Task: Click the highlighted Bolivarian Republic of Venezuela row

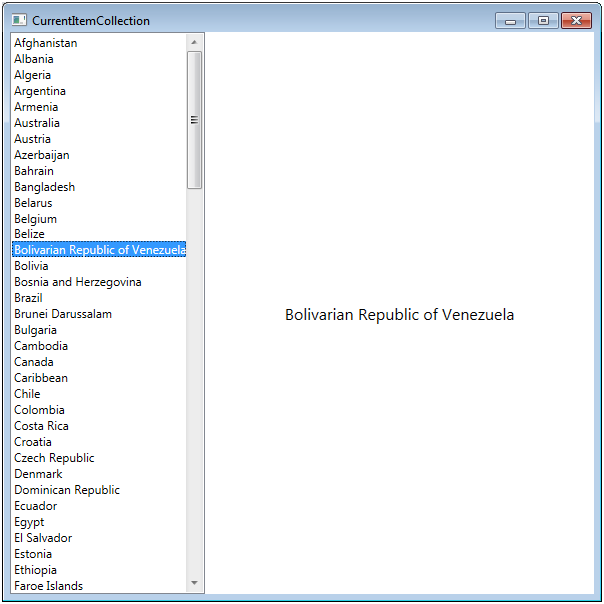Action: point(99,250)
